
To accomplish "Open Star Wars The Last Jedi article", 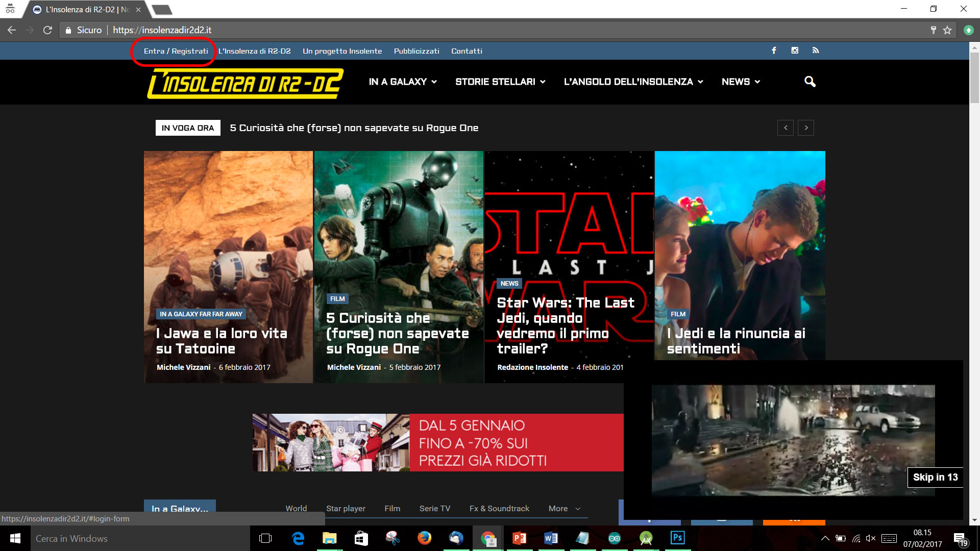I will [x=566, y=325].
